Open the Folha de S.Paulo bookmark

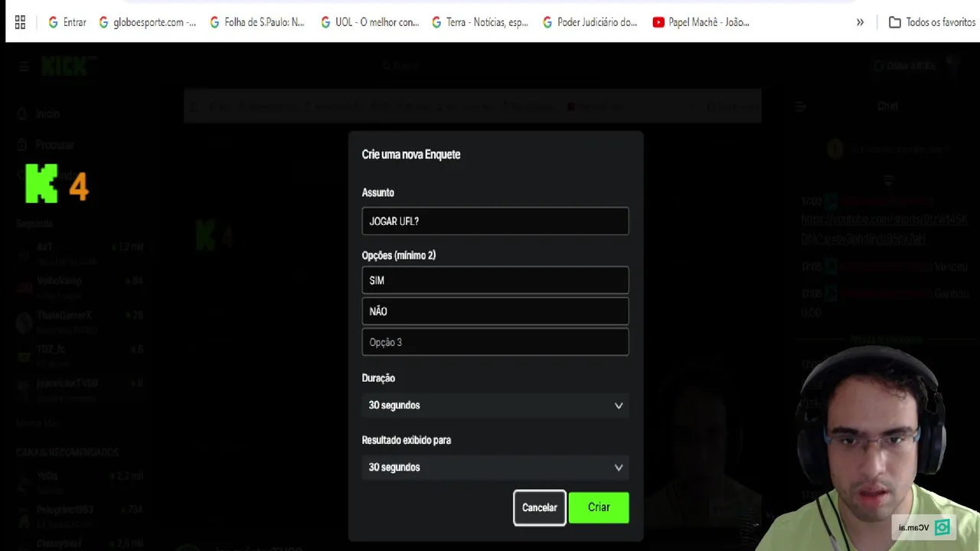coord(257,22)
